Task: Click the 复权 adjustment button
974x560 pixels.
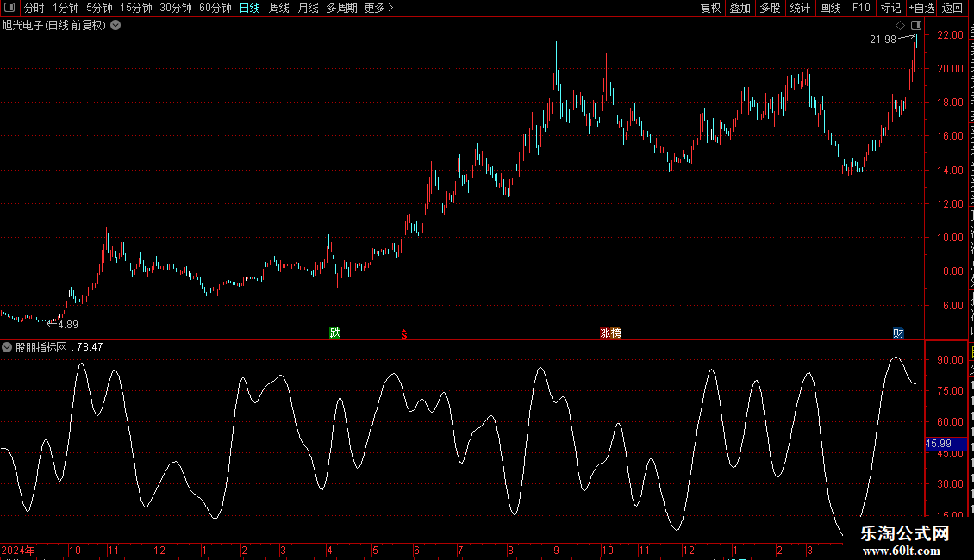Action: tap(710, 8)
